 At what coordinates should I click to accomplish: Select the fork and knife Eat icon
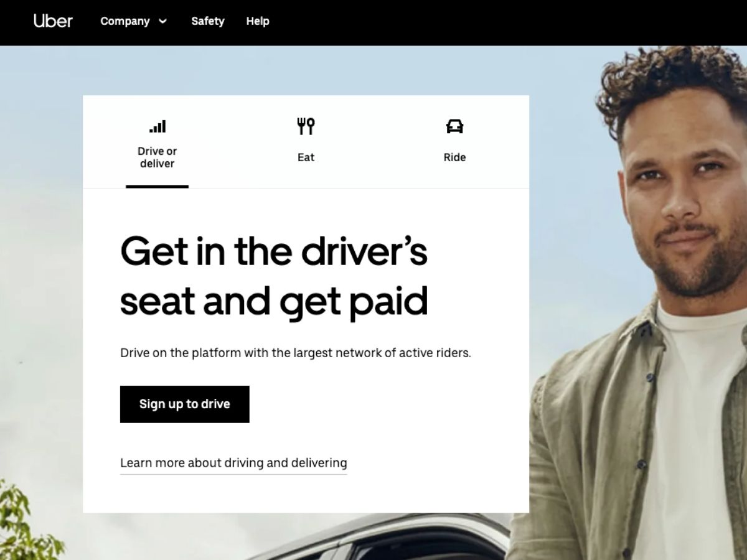(x=306, y=126)
